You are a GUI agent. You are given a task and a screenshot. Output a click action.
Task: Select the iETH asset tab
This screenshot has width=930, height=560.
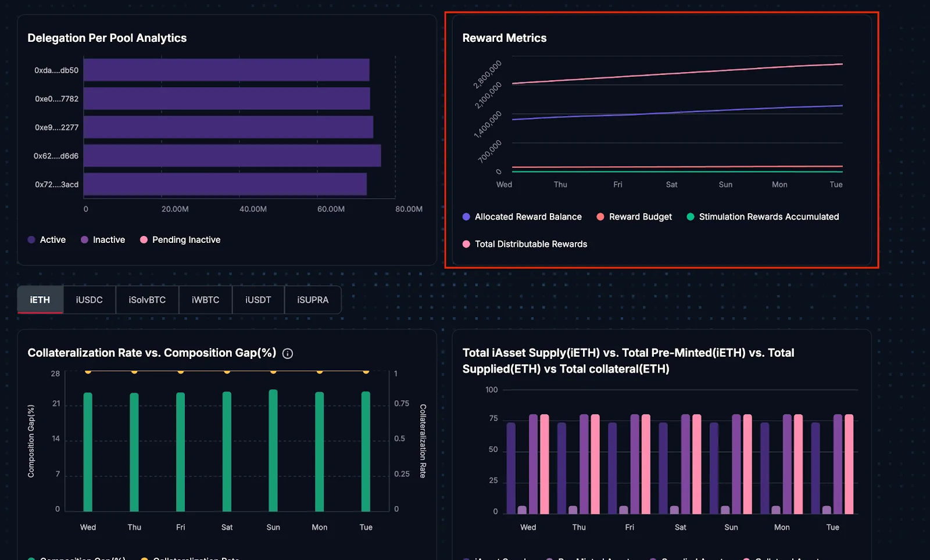[40, 300]
